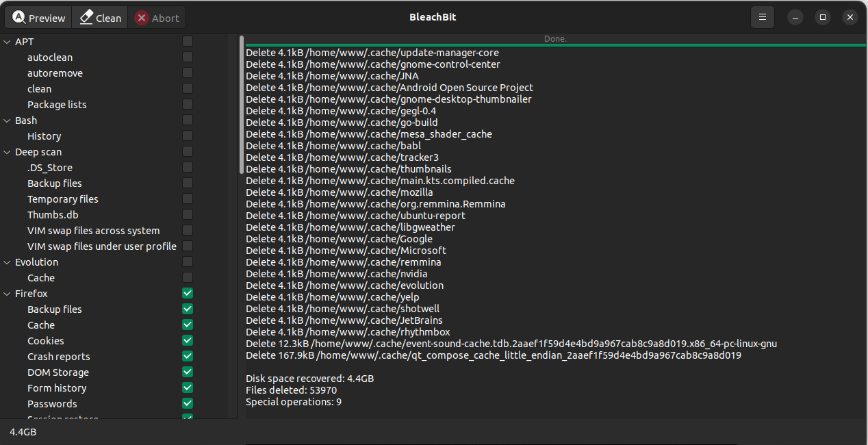Screen dimensions: 868x445
Task: Enable Deep scan Backup files checkbox
Action: point(188,183)
